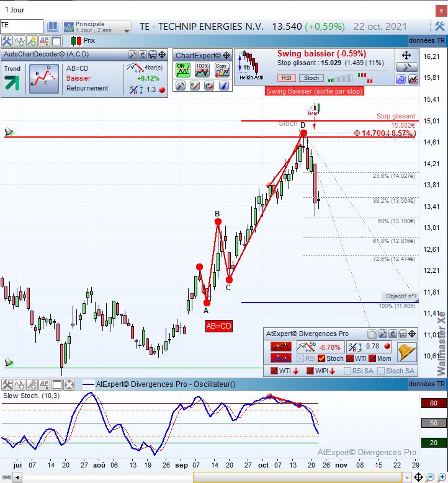Open the ChartExpert info icon
The image size is (448, 483).
224,86
